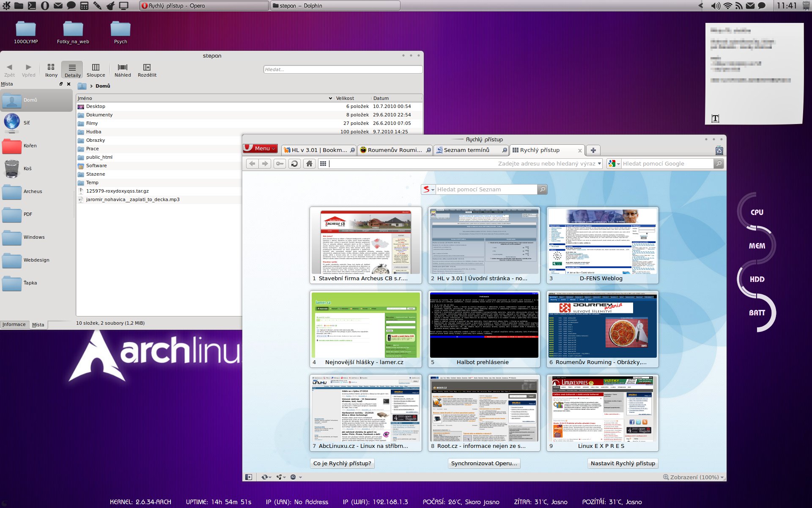Open a new Opera tab
812x508 pixels.
pyautogui.click(x=593, y=150)
